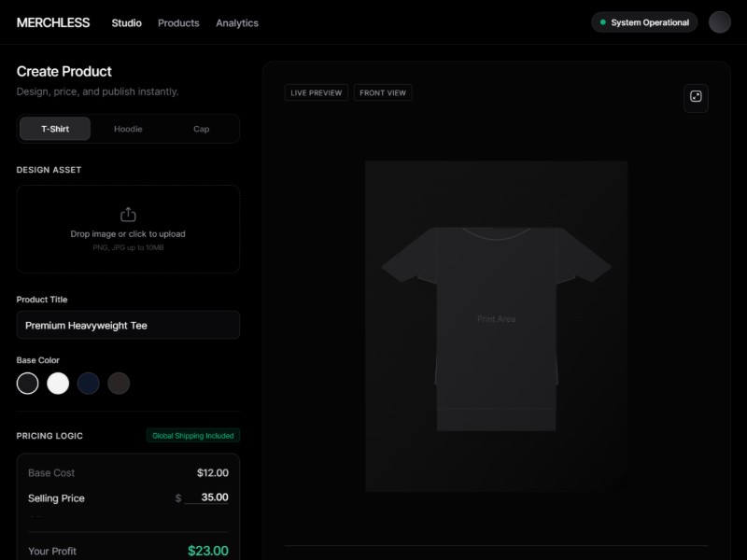Click the Front View button
The image size is (747, 560).
(x=383, y=92)
